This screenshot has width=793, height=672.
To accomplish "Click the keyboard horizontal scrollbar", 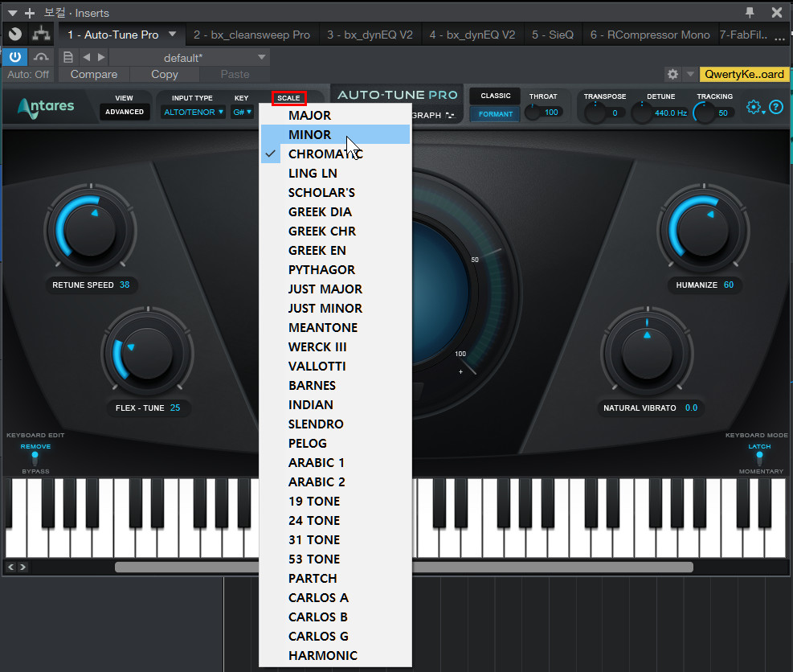I will 403,567.
